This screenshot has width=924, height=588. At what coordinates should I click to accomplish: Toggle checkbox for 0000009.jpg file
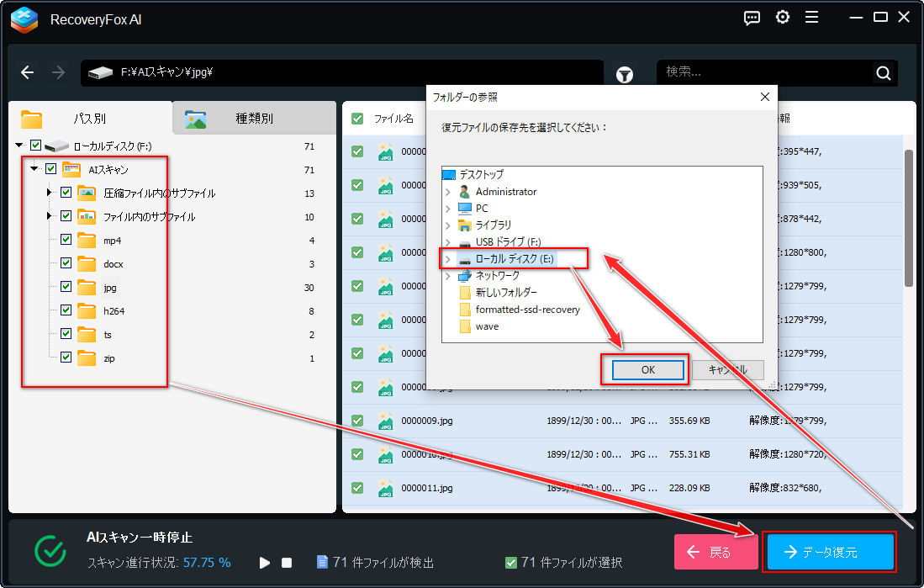tap(357, 421)
